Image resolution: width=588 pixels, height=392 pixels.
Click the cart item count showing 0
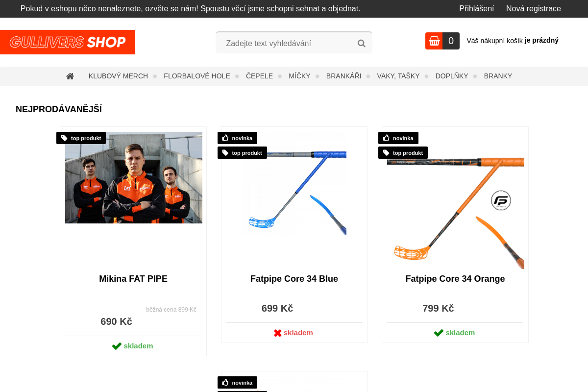coord(451,41)
